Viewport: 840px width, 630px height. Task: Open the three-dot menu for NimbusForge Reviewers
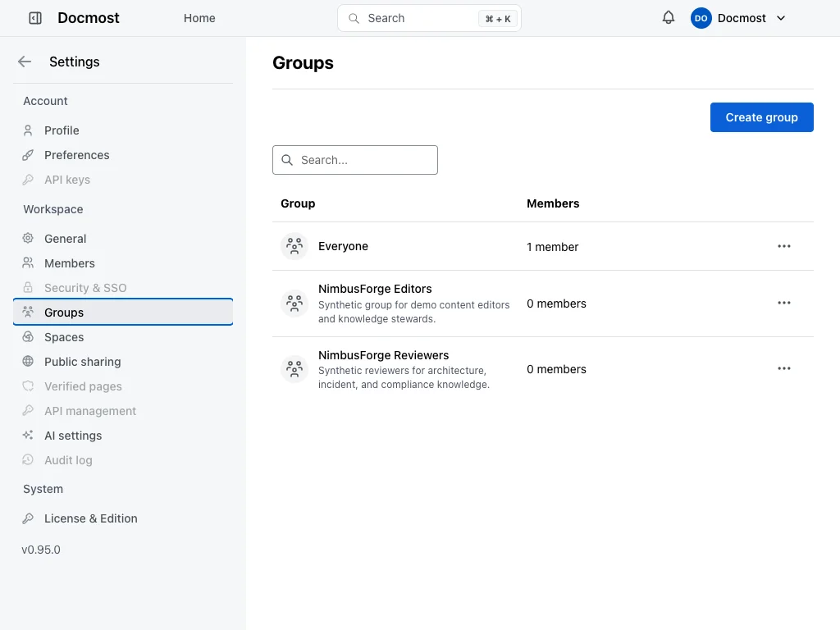click(x=783, y=368)
